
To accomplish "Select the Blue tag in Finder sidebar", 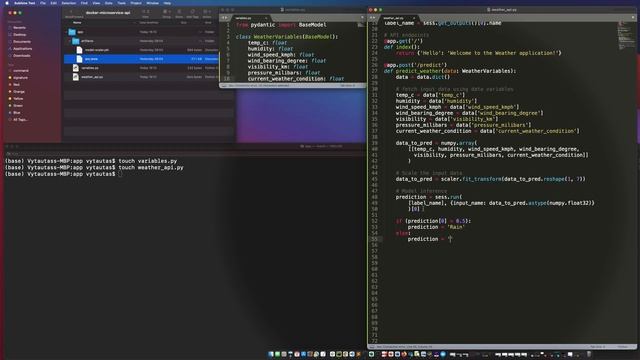I will (x=16, y=112).
